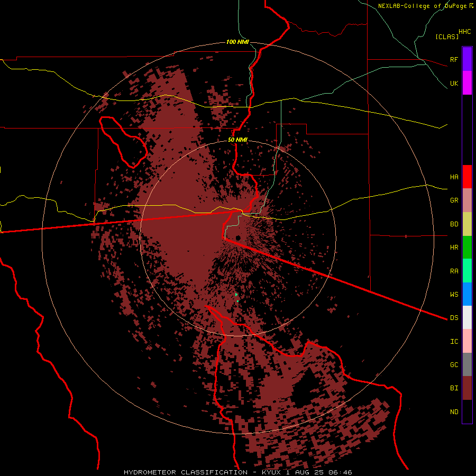This screenshot has height=476, width=476.
Task: Select the BI maroon legend swatch
Action: [x=467, y=388]
